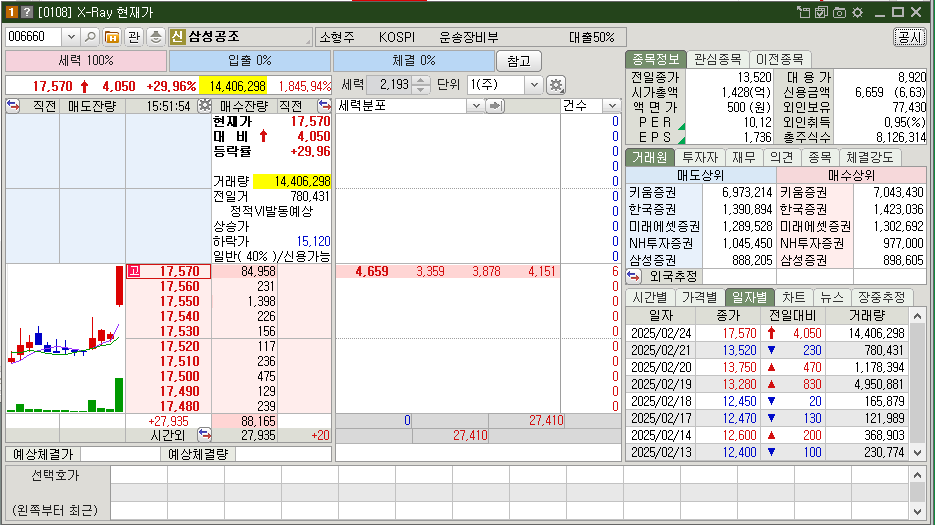Image resolution: width=935 pixels, height=525 pixels.
Task: Open the 장중추정 tab
Action: (881, 297)
